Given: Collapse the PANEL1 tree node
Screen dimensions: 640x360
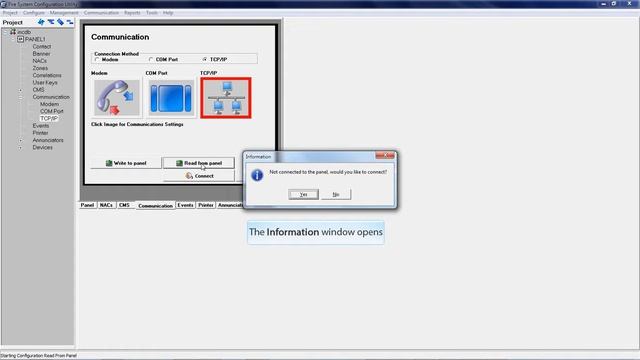Looking at the screenshot, I should (x=13, y=39).
